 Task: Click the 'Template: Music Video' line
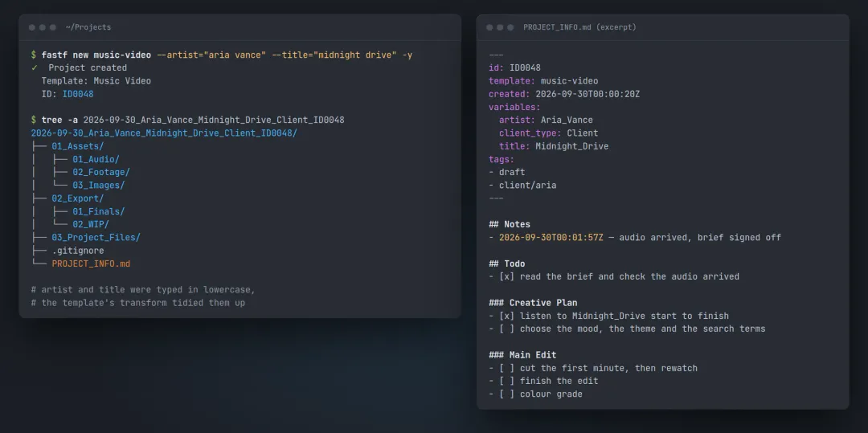click(96, 81)
